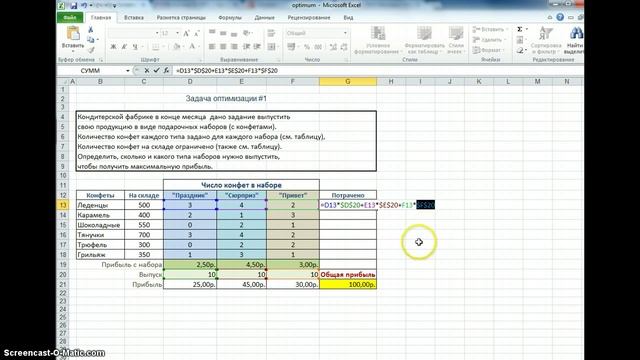Click the Decrease Indent icon
The width and height of the screenshot is (640, 360).
click(246, 47)
